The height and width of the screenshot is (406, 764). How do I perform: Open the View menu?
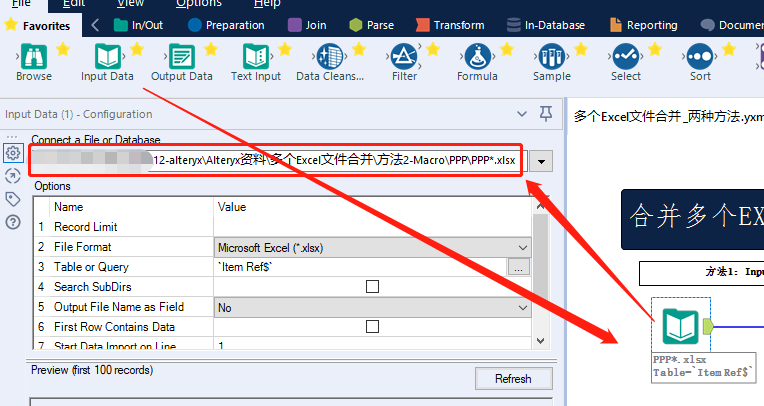(x=131, y=3)
